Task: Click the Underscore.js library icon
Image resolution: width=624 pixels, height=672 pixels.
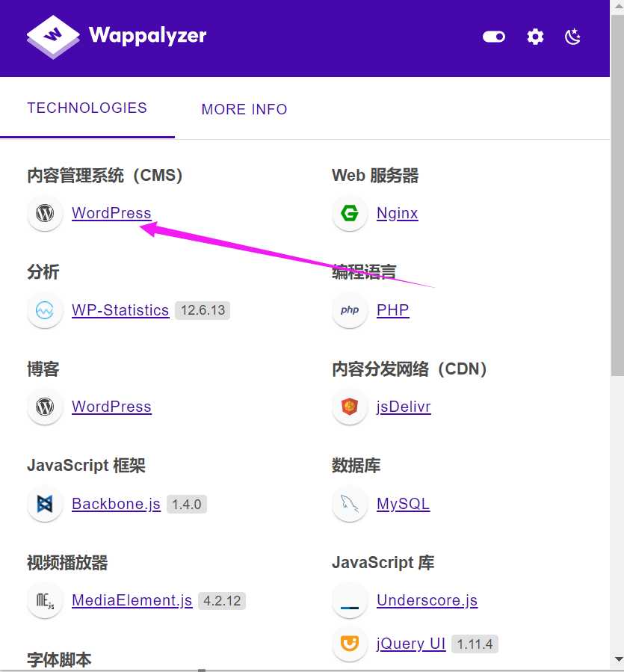Action: point(350,600)
